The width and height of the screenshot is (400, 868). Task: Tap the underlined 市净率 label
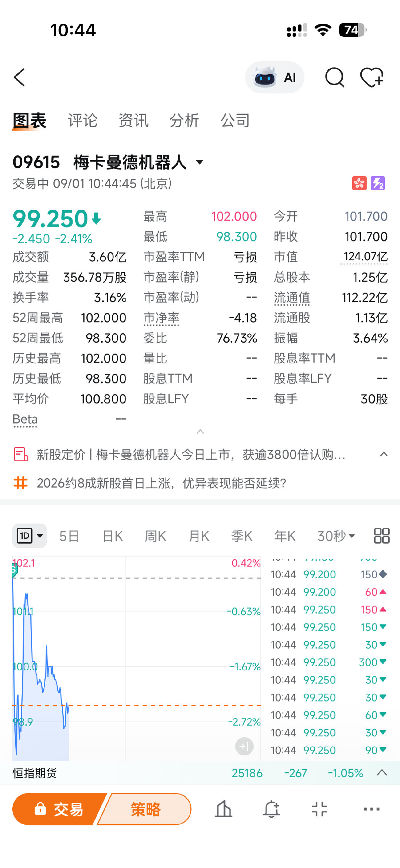(161, 318)
